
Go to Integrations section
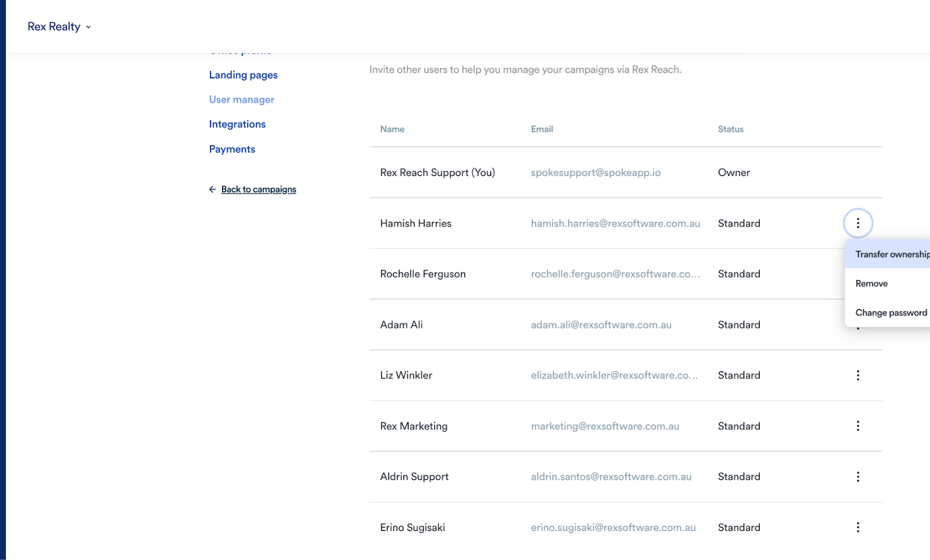coord(237,124)
